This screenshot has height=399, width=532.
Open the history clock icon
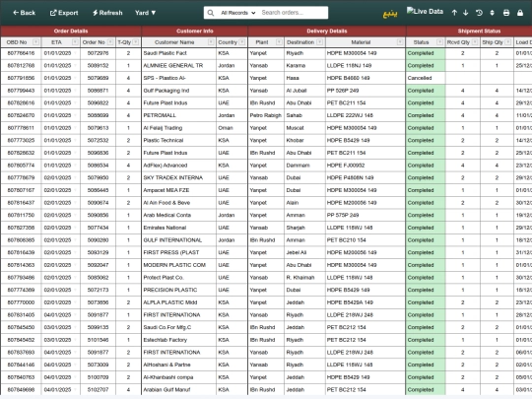(x=479, y=13)
